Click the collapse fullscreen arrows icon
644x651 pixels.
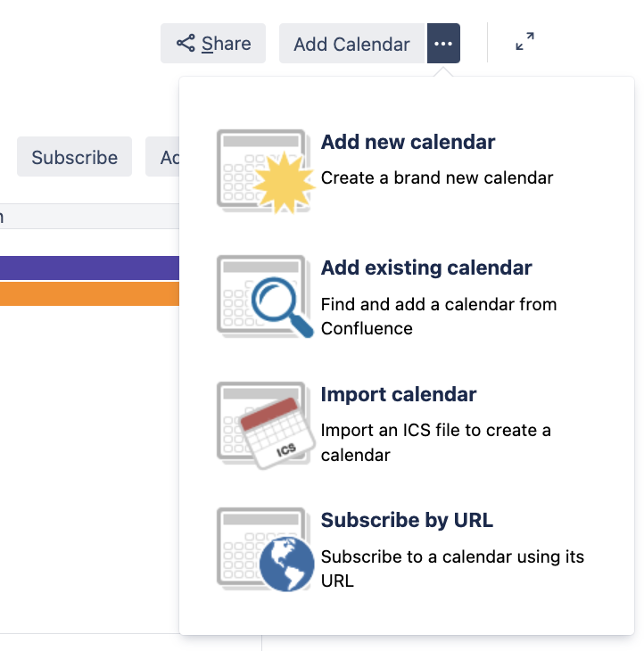point(524,42)
